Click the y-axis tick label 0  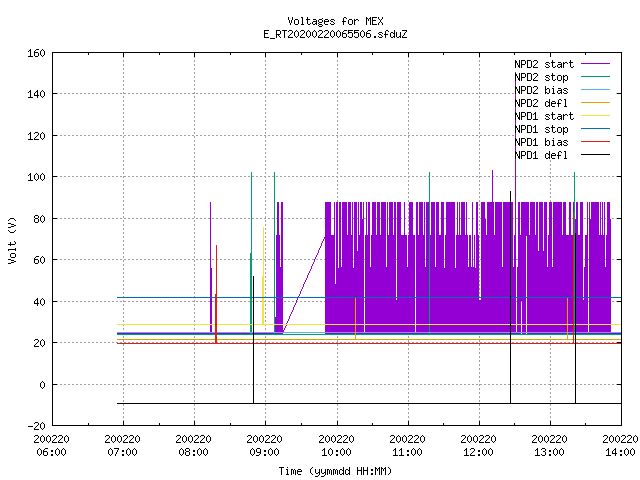point(42,385)
